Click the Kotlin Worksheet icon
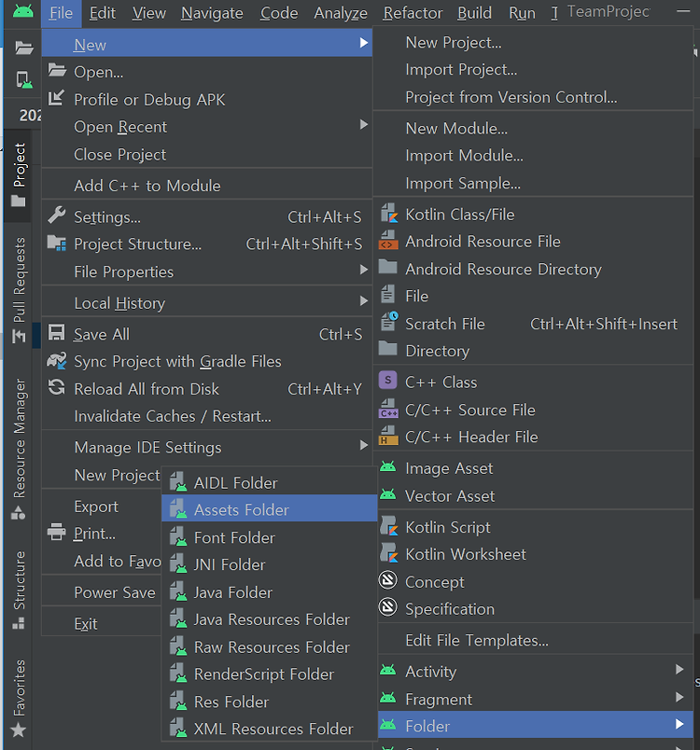 389,552
